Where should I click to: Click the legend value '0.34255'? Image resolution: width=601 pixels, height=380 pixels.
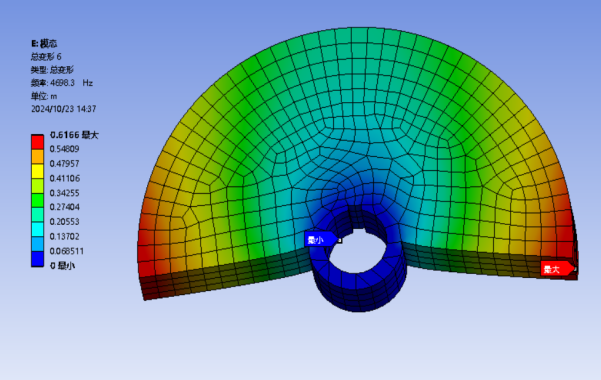[x=64, y=193]
